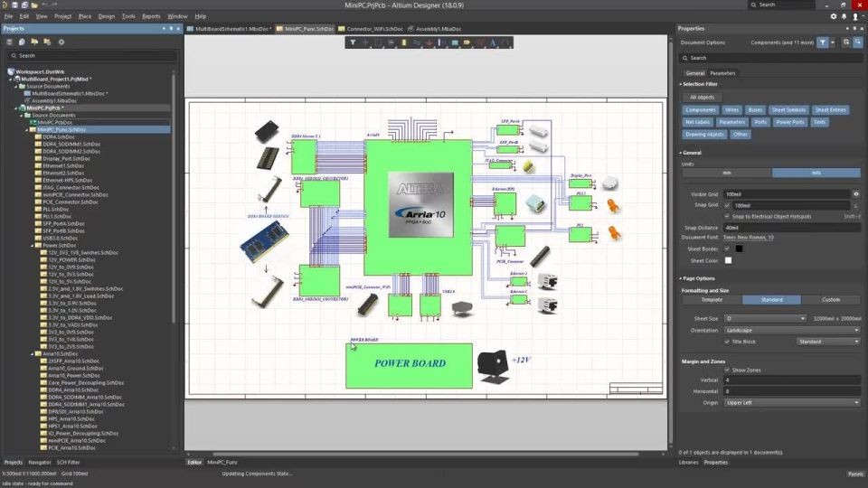The height and width of the screenshot is (488, 868).
Task: Open the settings gear in title bar
Action: (x=833, y=16)
